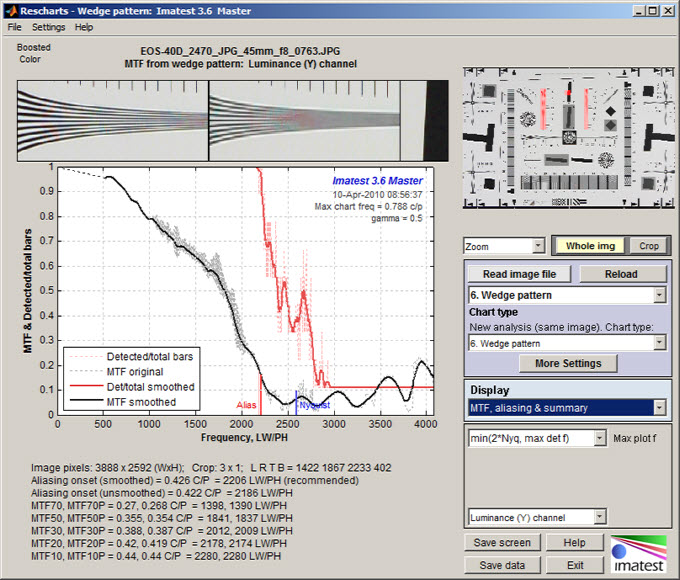
Task: Click the Save screen button
Action: point(502,543)
